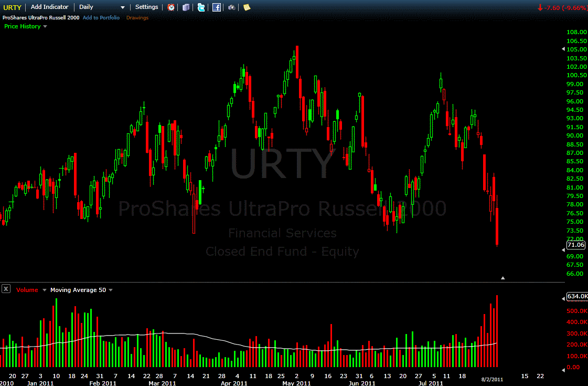Click the Jul 2011 axis label
The width and height of the screenshot is (588, 386).
[431, 383]
